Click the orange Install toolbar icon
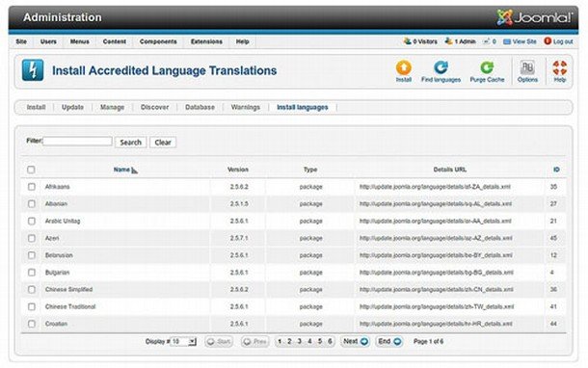Viewport: 588px width, 368px height. tap(404, 67)
